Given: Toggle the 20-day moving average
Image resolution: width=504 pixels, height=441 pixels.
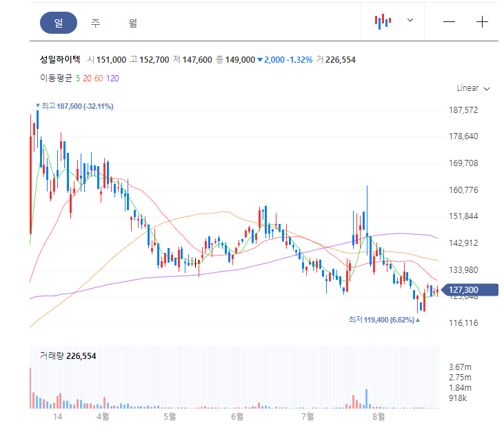Looking at the screenshot, I should [x=87, y=79].
